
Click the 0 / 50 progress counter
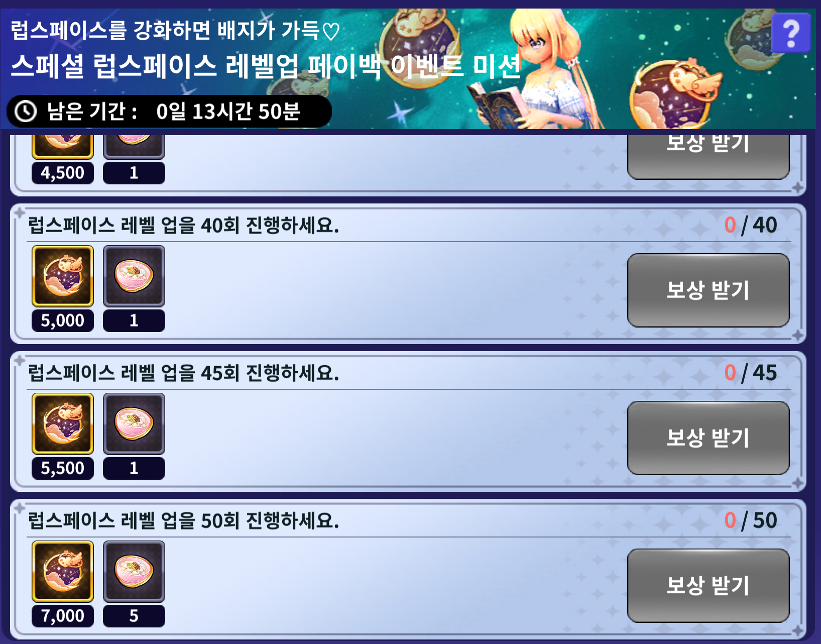pyautogui.click(x=751, y=520)
